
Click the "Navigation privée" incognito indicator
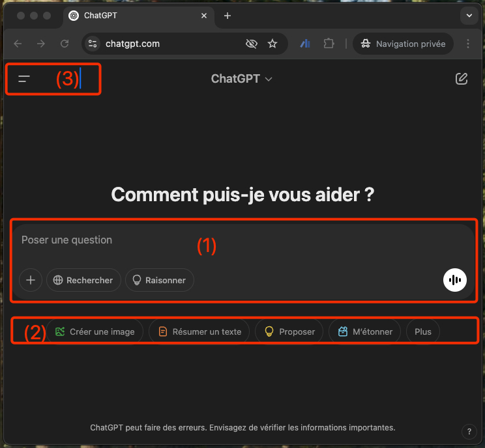click(x=403, y=44)
